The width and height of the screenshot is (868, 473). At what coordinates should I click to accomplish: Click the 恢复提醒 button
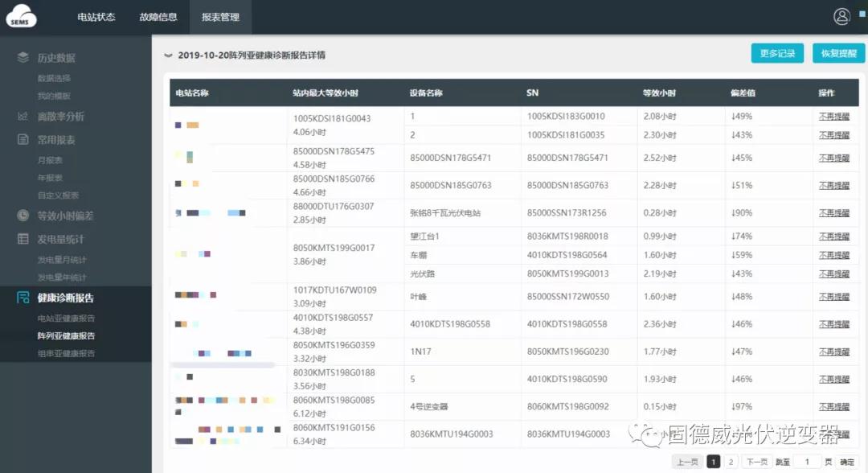tap(838, 53)
